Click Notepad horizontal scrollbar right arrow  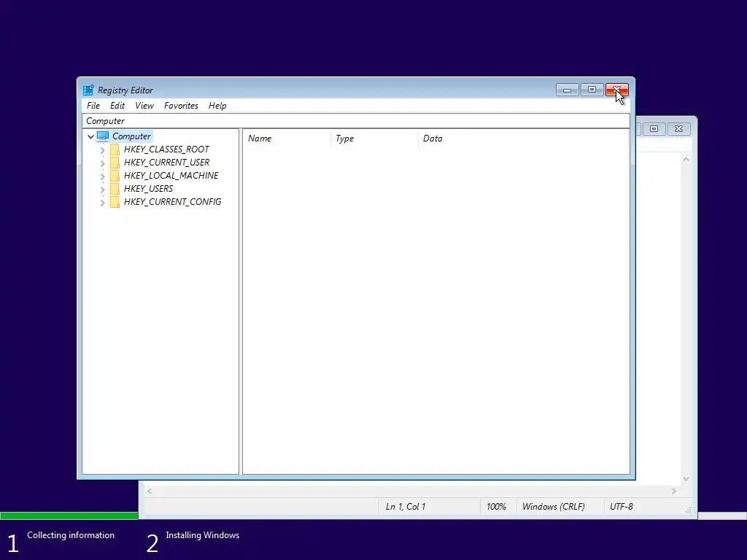pos(673,491)
